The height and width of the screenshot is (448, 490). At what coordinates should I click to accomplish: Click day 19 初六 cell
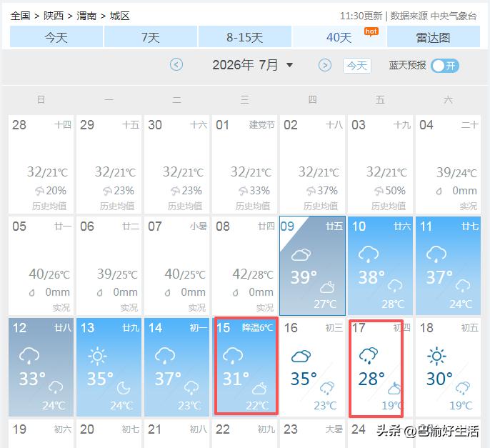tap(41, 434)
